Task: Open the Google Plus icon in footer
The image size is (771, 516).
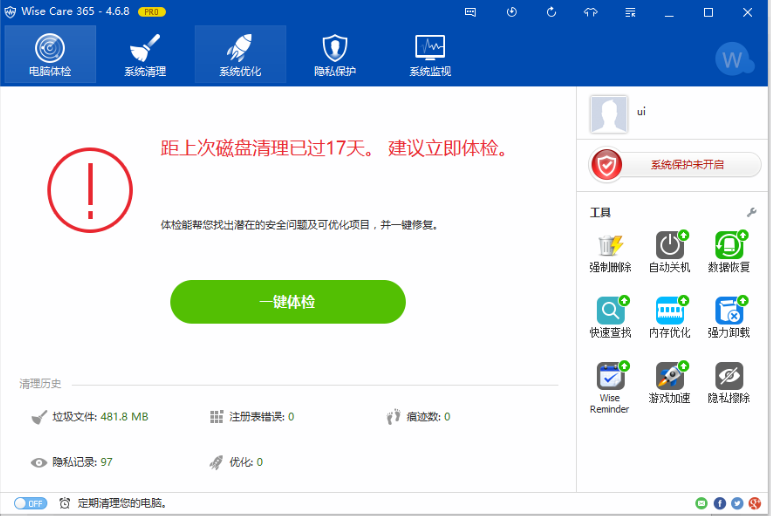Action: coord(755,503)
